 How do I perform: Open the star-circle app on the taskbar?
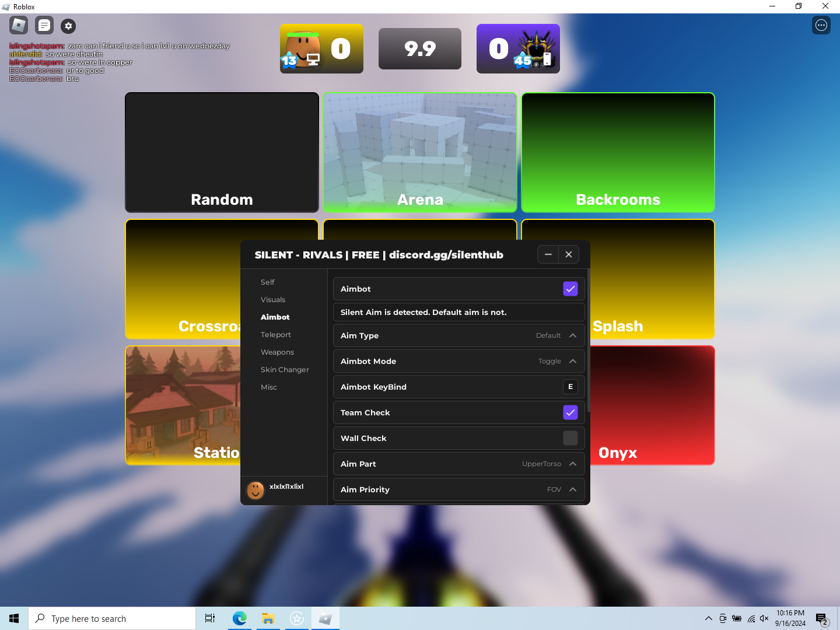coord(296,618)
